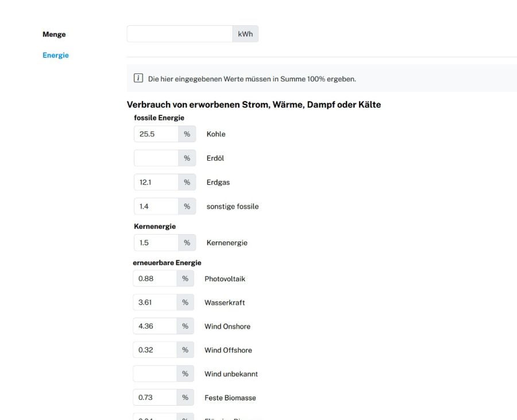Click the percent symbol next to Kohle
Screen dimensions: 517x420
coord(187,134)
